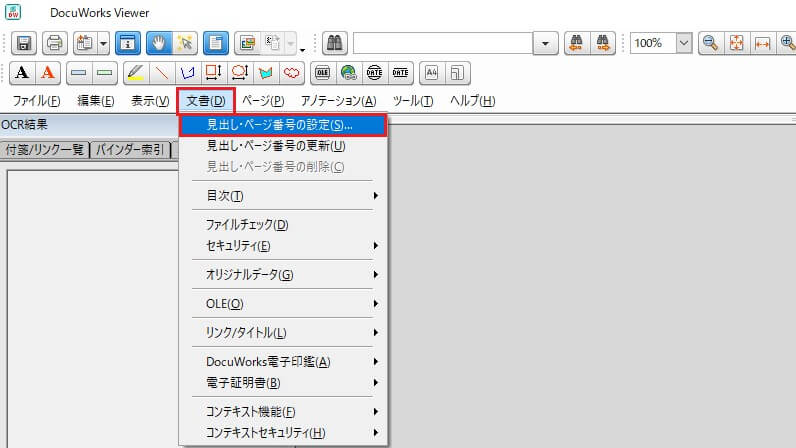Click the page resize icon next to A4
The width and height of the screenshot is (796, 448).
(x=457, y=73)
